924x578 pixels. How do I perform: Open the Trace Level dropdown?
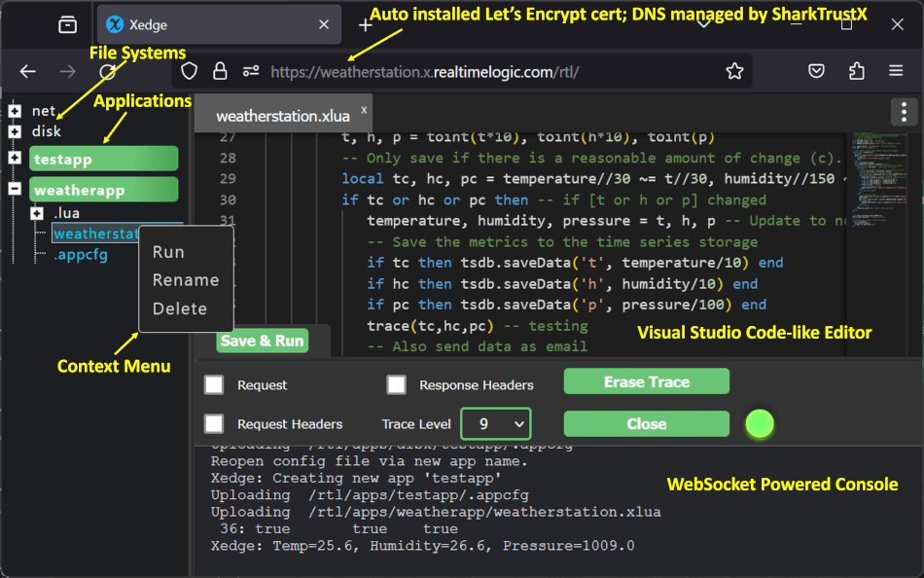496,423
